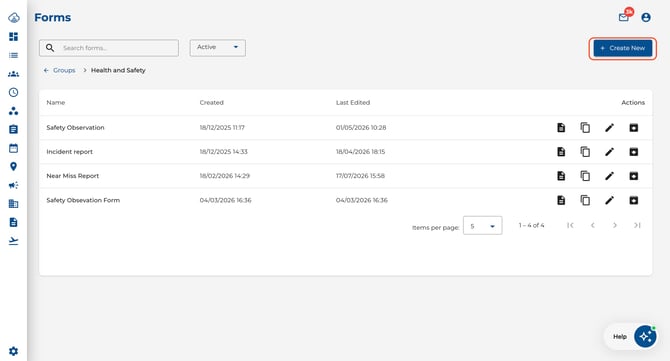Archive the Near Miss Report form
Screen dimensions: 670x361
(x=634, y=176)
